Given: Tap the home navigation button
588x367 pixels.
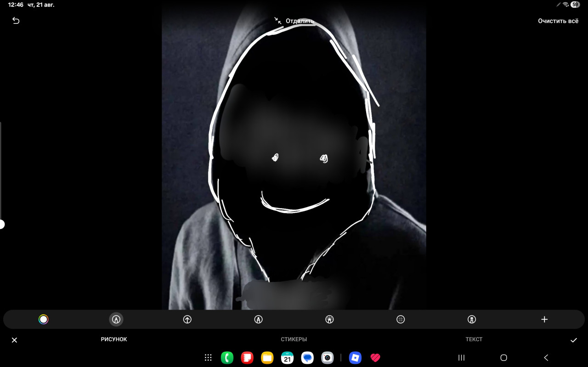Looking at the screenshot, I should (503, 357).
